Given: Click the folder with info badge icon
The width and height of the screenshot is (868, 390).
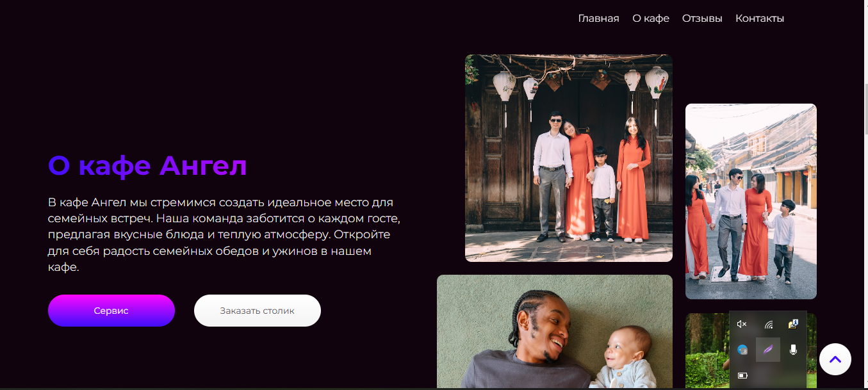Looking at the screenshot, I should click(x=793, y=324).
